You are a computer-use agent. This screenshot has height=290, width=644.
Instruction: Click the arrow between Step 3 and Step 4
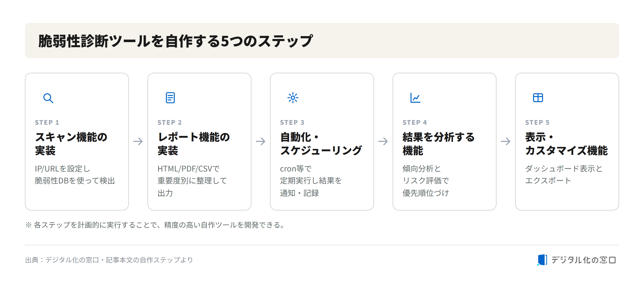[383, 141]
